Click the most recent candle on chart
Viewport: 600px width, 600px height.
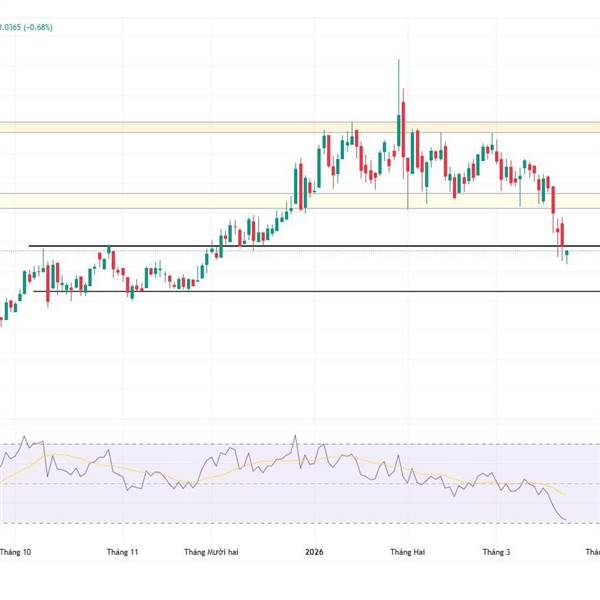[567, 256]
